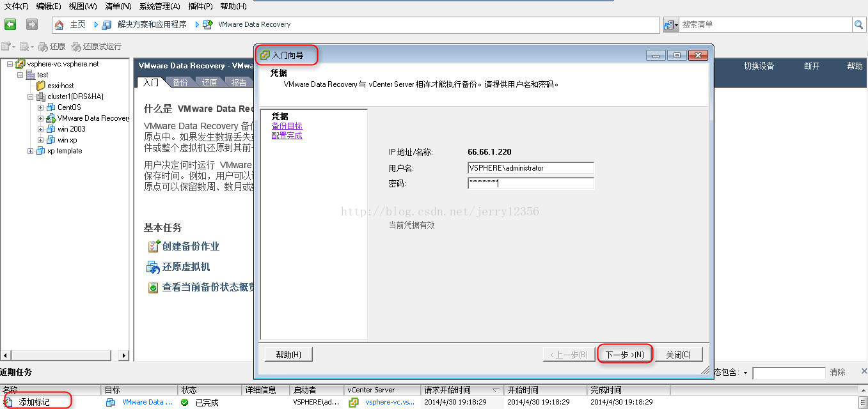
Task: Click the 查看当前备份状态概览 task icon
Action: click(x=154, y=288)
